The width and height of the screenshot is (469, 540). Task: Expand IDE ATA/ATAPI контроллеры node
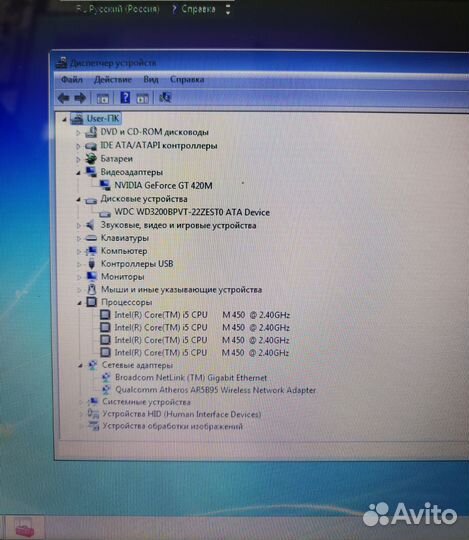78,146
